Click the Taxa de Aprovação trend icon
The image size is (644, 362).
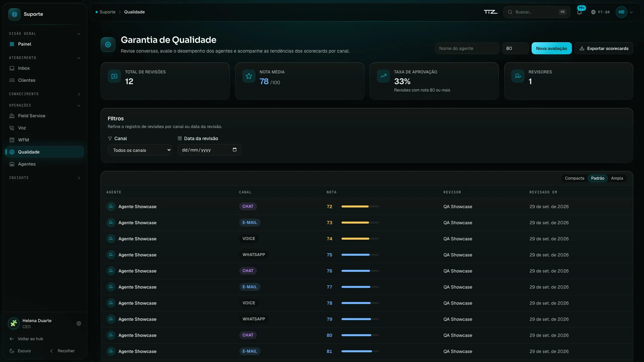(383, 76)
